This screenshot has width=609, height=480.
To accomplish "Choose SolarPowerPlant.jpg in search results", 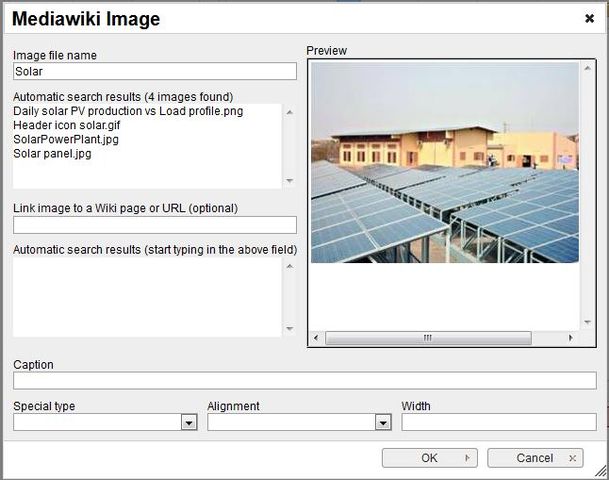I will (66, 140).
